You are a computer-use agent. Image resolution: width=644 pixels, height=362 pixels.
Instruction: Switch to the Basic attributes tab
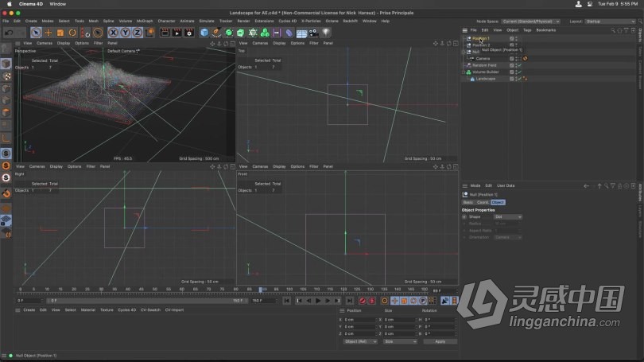pos(468,203)
